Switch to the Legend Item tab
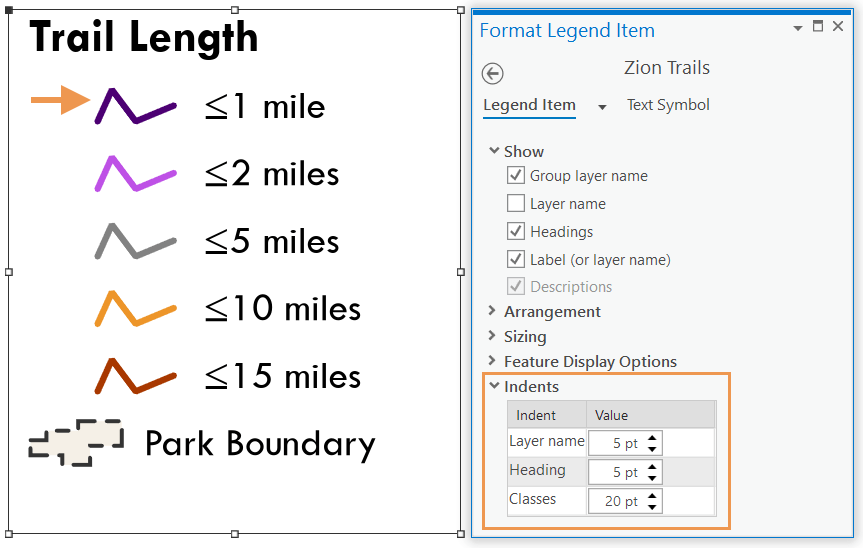Image resolution: width=863 pixels, height=548 pixels. pyautogui.click(x=529, y=105)
